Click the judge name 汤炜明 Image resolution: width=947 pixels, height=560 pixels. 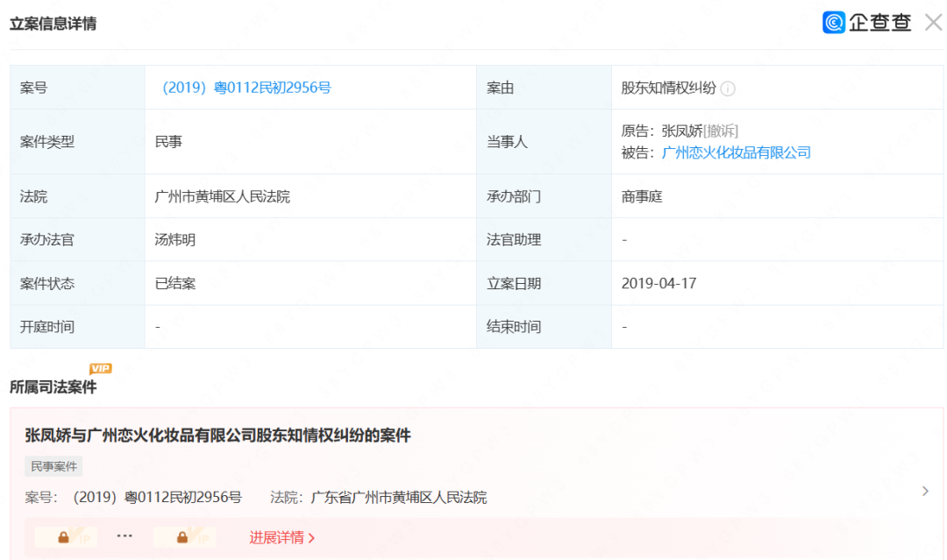(x=175, y=239)
